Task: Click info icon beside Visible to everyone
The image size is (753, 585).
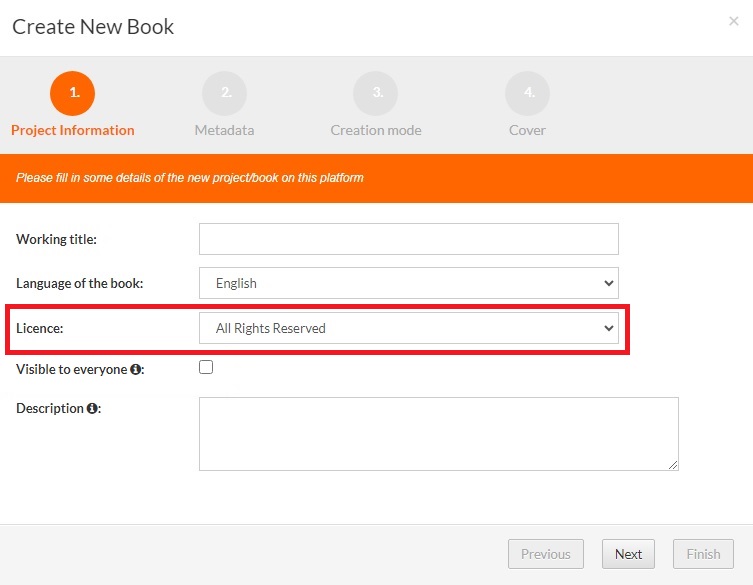Action: click(135, 370)
